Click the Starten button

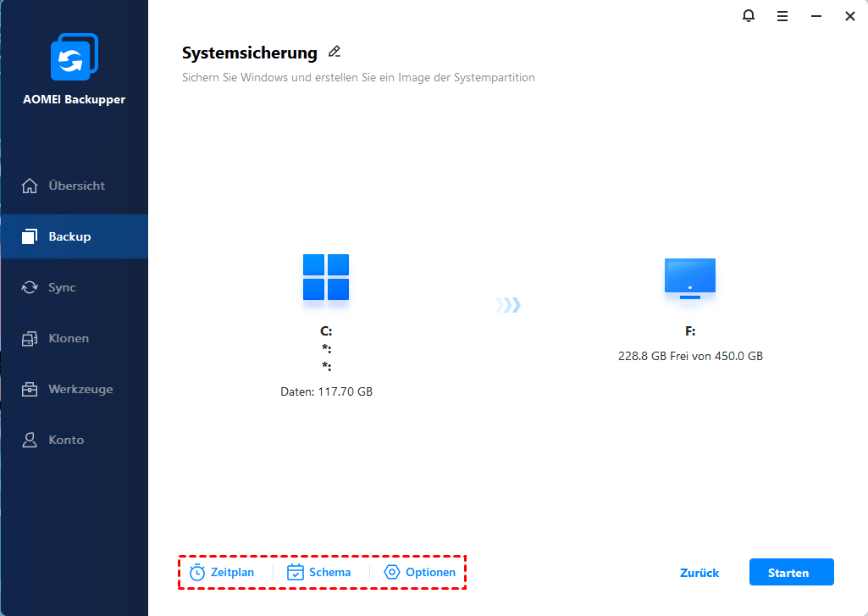791,572
